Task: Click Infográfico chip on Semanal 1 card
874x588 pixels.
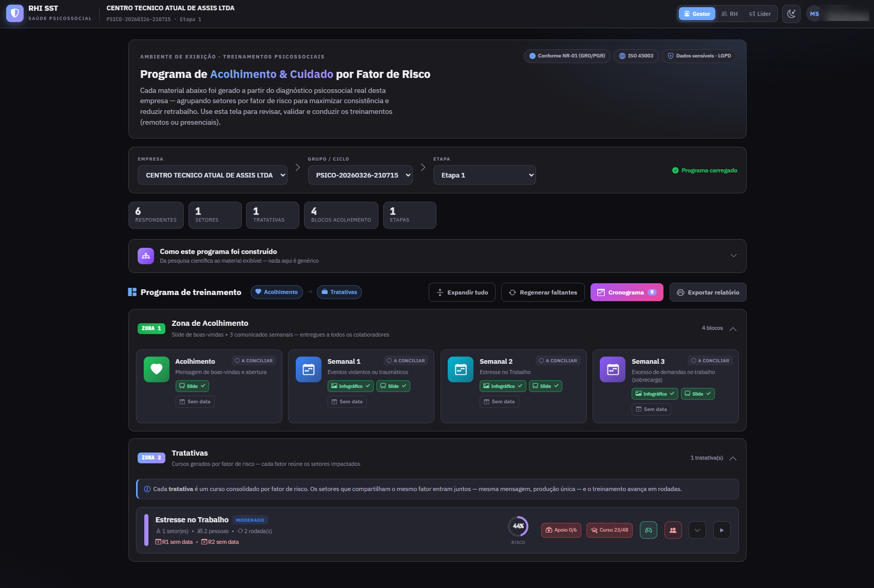Action: coord(351,386)
